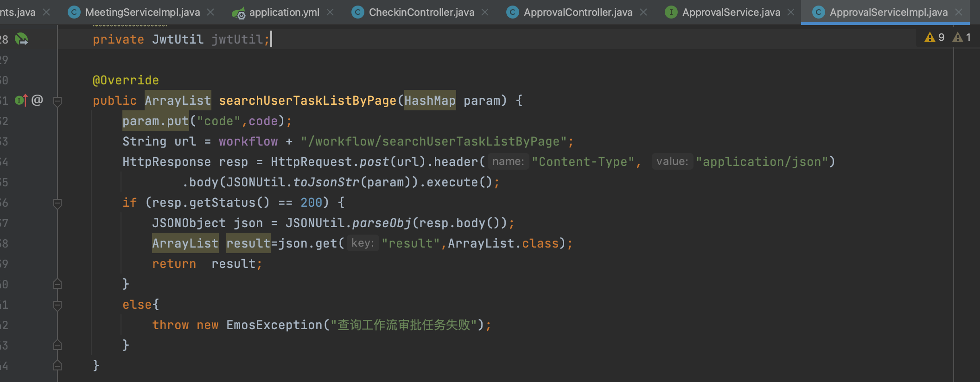The height and width of the screenshot is (382, 980).
Task: Click the "/workflow/searchUserTaskListByPage" string
Action: coord(433,141)
